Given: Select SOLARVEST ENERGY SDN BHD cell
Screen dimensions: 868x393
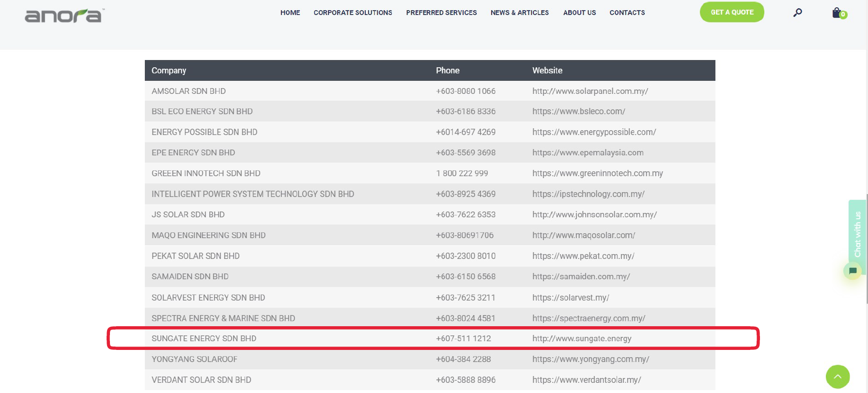Looking at the screenshot, I should (x=208, y=298).
